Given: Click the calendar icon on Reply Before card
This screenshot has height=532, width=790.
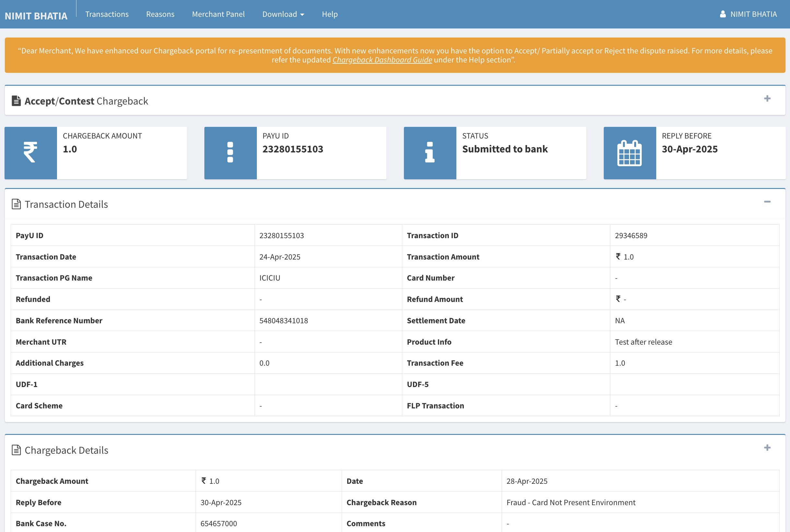Looking at the screenshot, I should (x=629, y=153).
